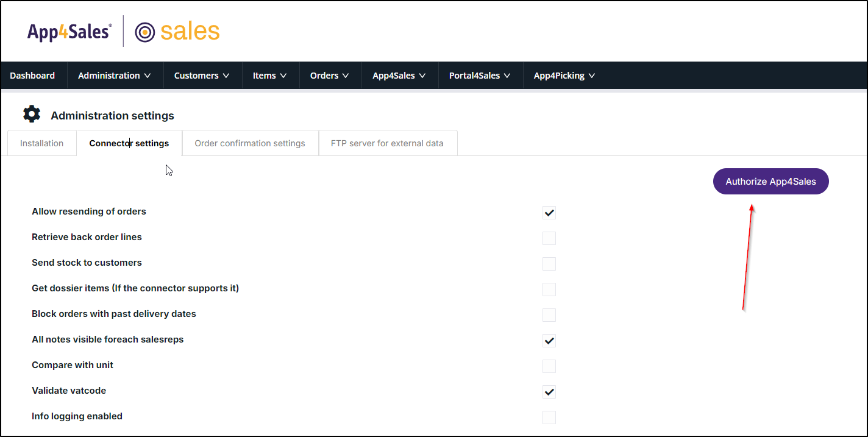Click All notes visible foreach salesreps text
Viewport: 868px width, 437px height.
click(108, 339)
